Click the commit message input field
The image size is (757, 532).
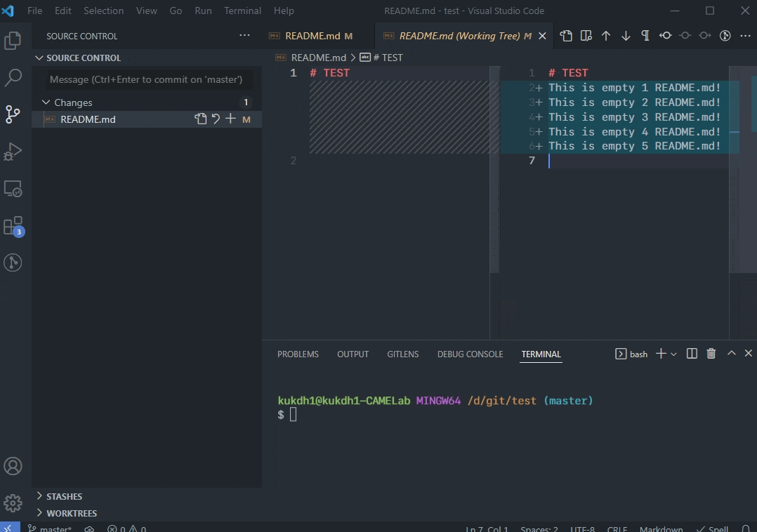click(x=149, y=79)
